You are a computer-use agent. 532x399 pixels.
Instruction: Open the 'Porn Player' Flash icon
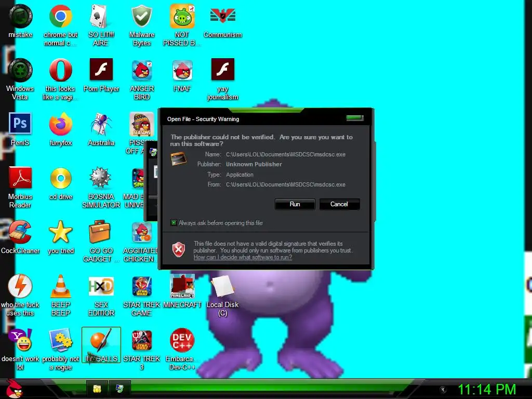click(x=101, y=70)
